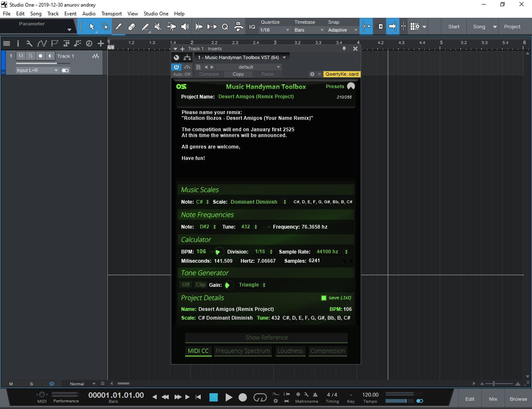Open the Quantize 1/16 dropdown
Image resolution: width=532 pixels, height=409 pixels.
[275, 30]
